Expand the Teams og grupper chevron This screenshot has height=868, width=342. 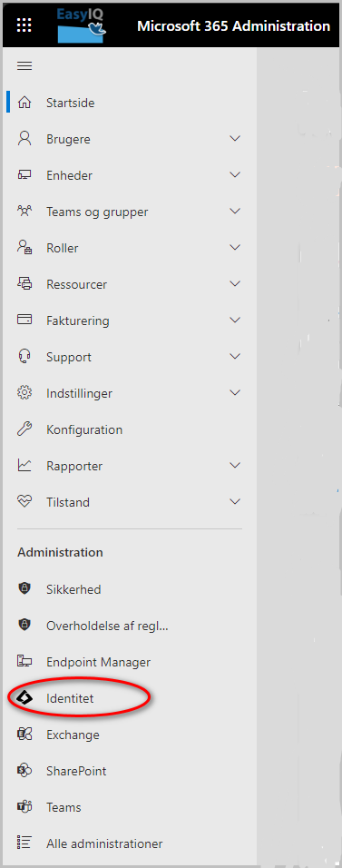[x=235, y=212]
